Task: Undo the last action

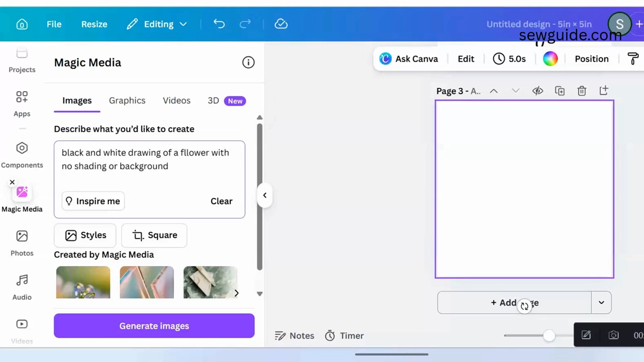Action: click(219, 24)
